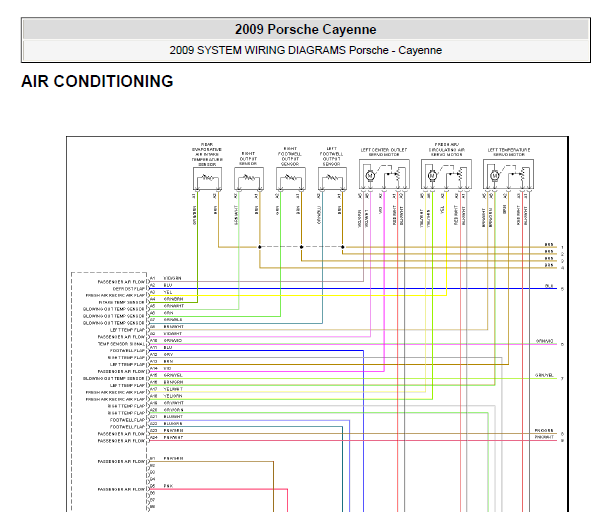Click the 'TEMP SENSOR SIGNAL' pin label
The height and width of the screenshot is (512, 608).
[121, 344]
